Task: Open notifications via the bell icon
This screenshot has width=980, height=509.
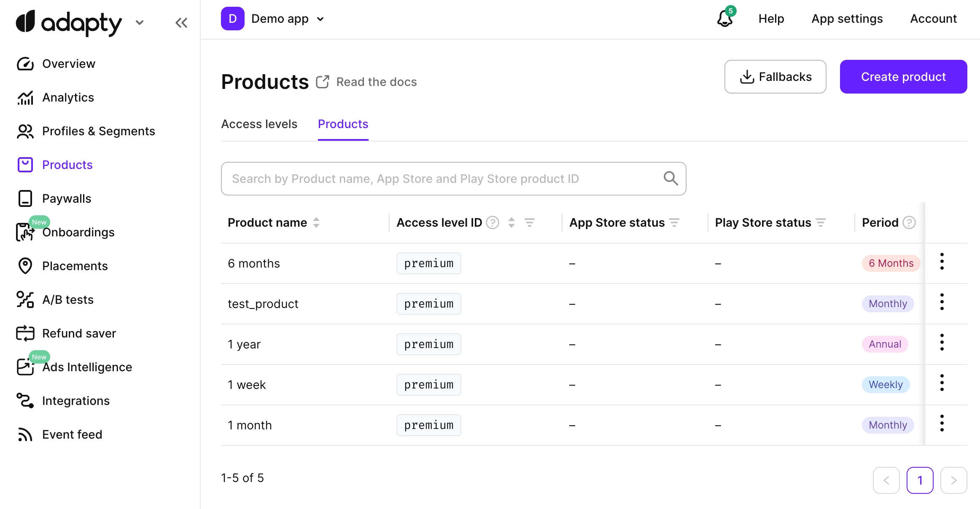Action: coord(724,19)
